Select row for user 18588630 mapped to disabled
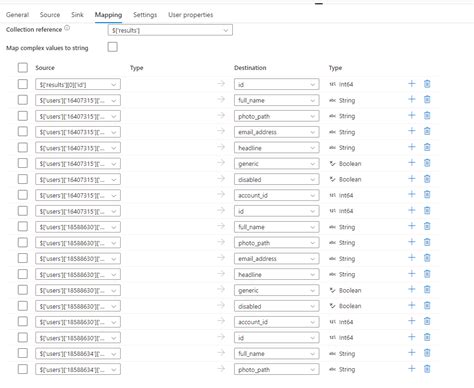Image resolution: width=474 pixels, height=388 pixels. click(23, 306)
